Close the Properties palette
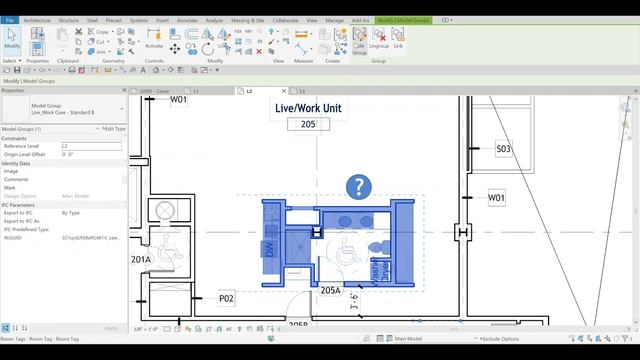This screenshot has height=360, width=640. pos(124,90)
